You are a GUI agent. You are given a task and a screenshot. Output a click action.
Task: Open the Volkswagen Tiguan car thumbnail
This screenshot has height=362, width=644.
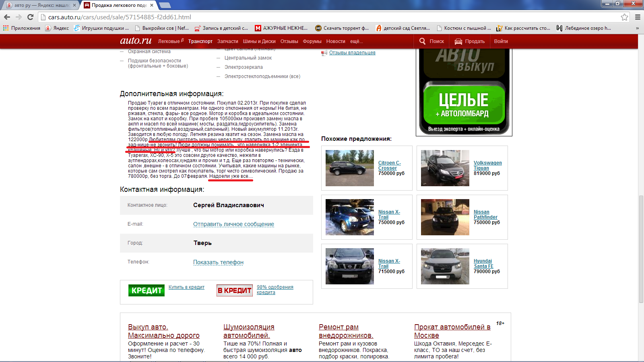pyautogui.click(x=445, y=168)
